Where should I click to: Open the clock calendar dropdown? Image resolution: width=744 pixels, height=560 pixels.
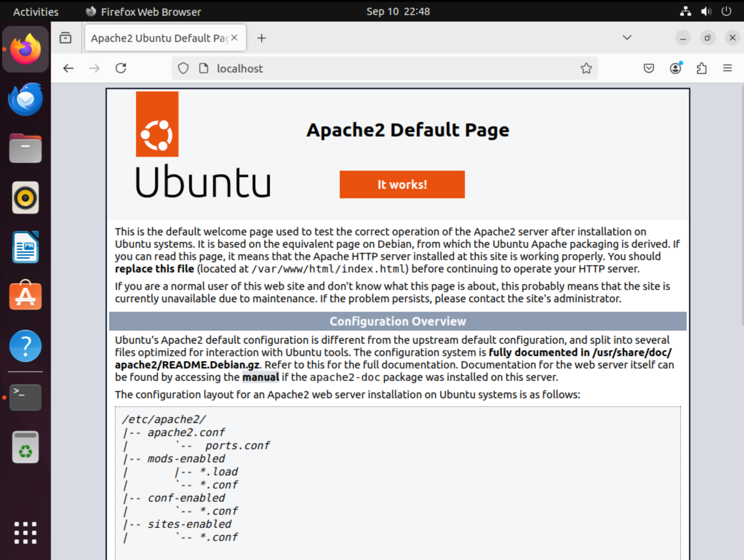pos(398,11)
